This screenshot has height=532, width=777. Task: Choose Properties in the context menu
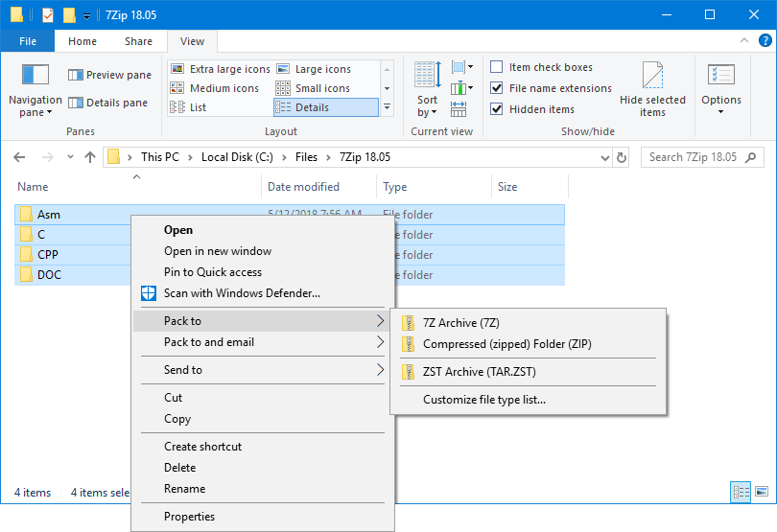(262, 516)
